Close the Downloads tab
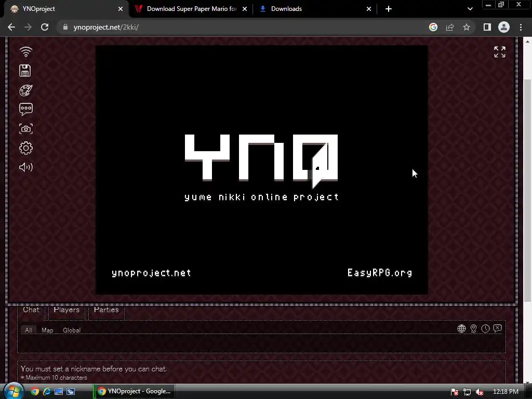 [369, 9]
